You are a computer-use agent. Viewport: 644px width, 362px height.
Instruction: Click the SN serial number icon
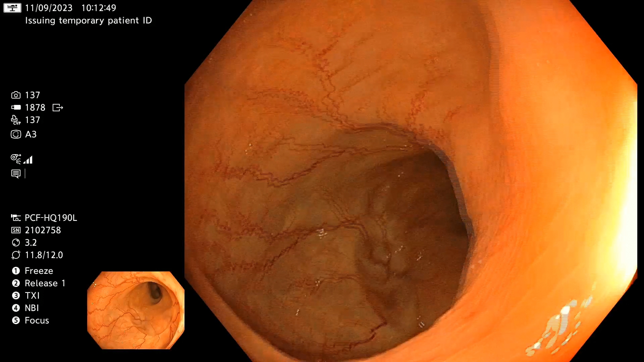16,230
